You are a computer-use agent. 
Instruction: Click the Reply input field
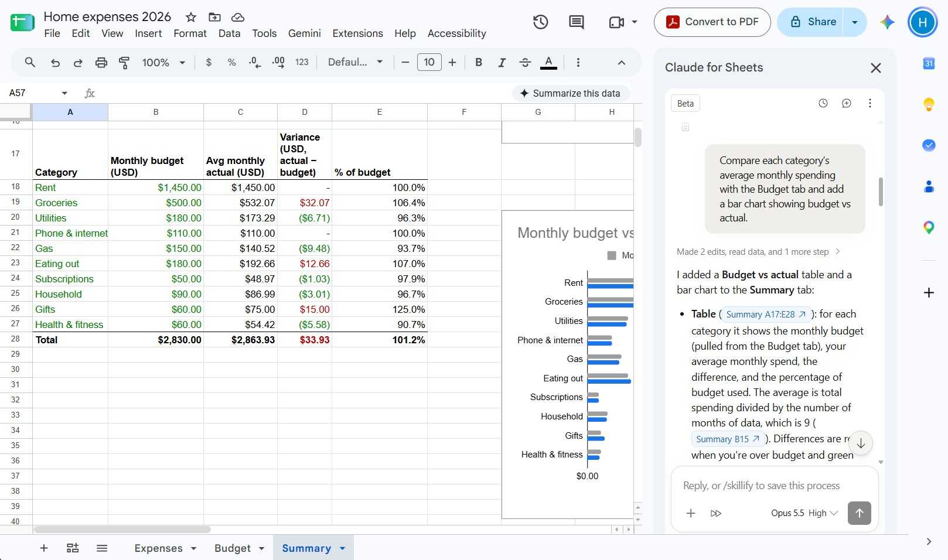click(x=774, y=486)
